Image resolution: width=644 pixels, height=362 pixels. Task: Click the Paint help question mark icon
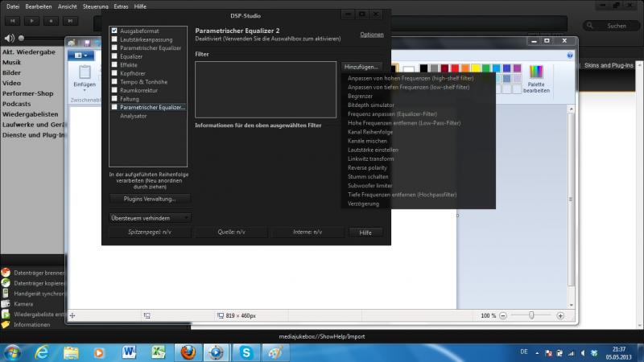click(x=570, y=56)
